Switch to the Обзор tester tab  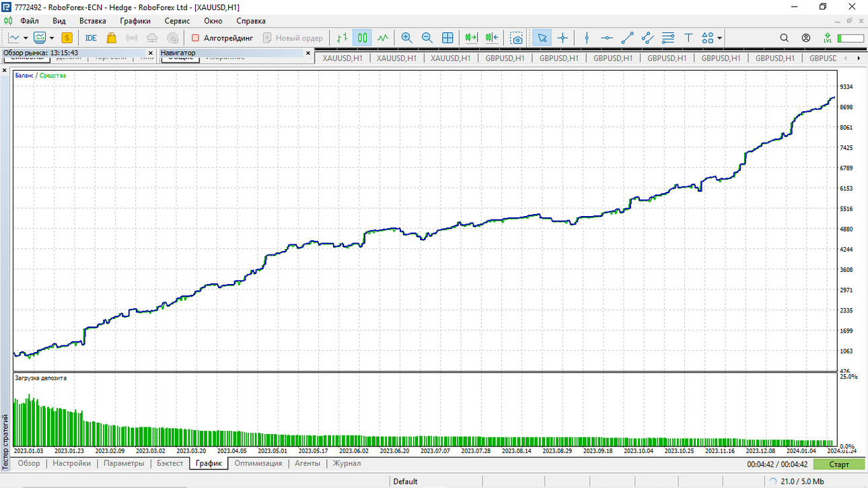coord(29,463)
